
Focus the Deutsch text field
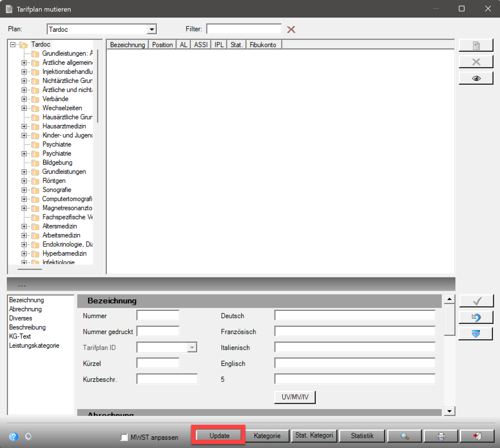355,315
